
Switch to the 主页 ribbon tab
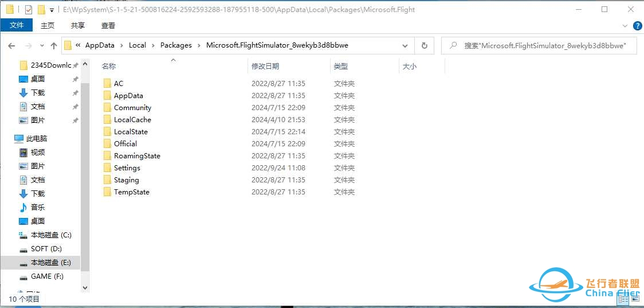[x=48, y=25]
